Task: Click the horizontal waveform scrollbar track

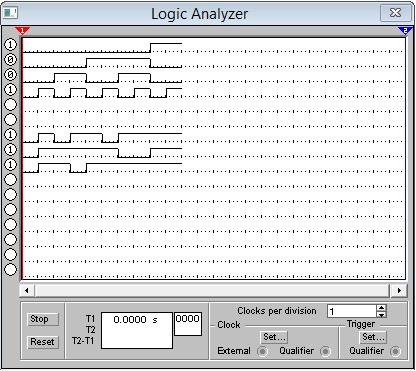Action: pos(212,290)
